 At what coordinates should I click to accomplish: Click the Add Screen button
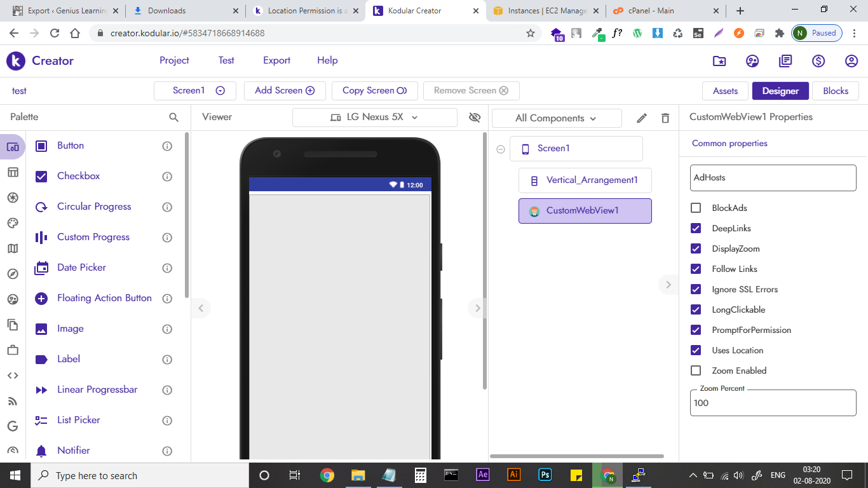tap(284, 91)
